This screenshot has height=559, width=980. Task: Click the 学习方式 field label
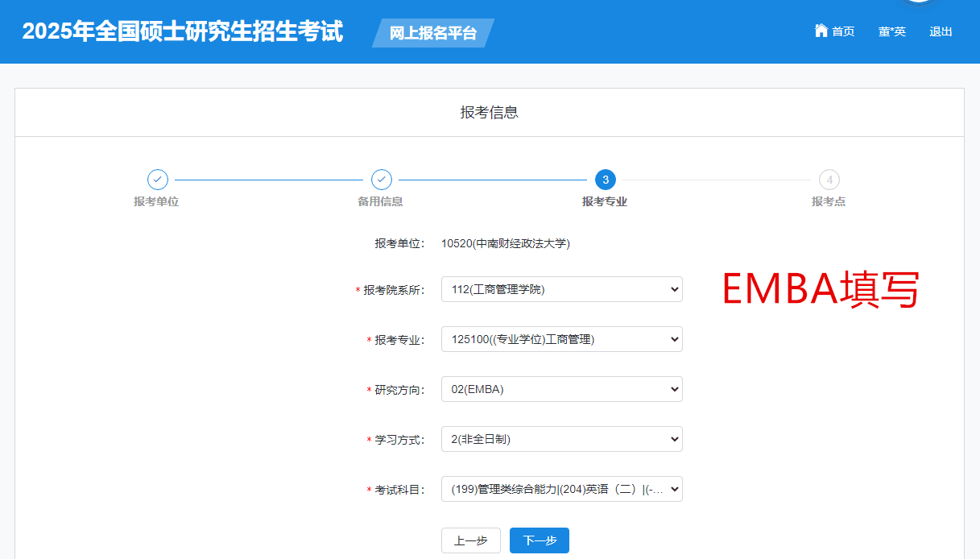click(399, 440)
